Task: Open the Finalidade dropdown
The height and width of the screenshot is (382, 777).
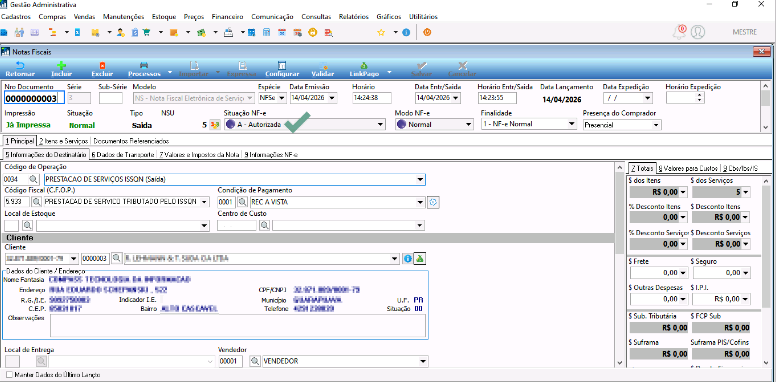Action: pos(572,125)
